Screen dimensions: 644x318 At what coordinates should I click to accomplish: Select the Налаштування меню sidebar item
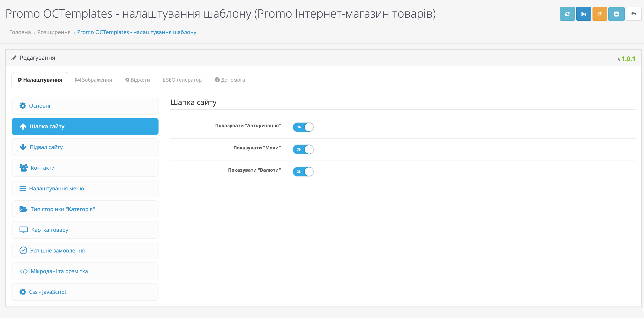pos(85,188)
